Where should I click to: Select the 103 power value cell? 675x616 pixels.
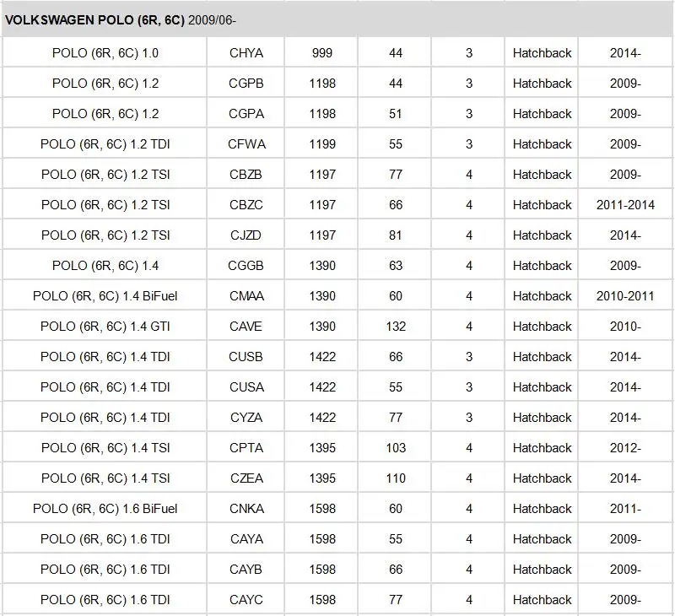[x=395, y=448]
